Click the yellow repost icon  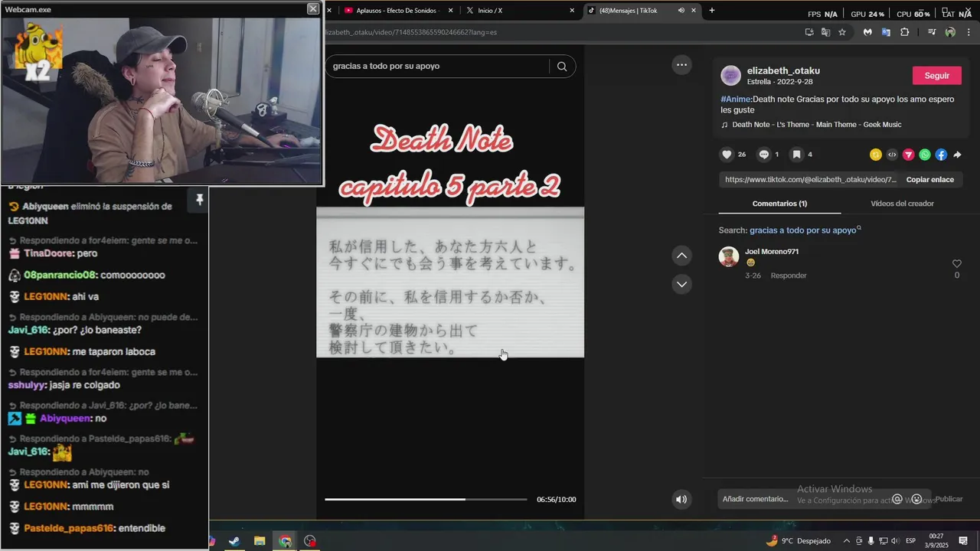(x=876, y=155)
